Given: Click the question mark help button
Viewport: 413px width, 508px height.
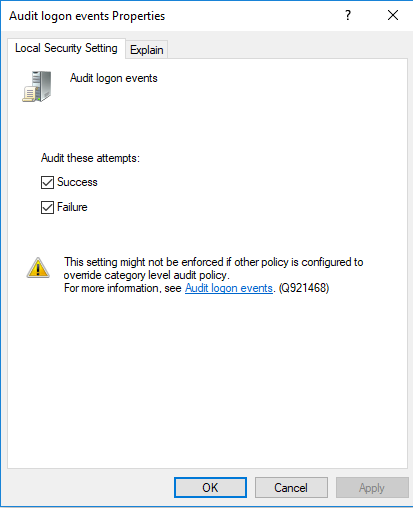Looking at the screenshot, I should click(x=348, y=15).
